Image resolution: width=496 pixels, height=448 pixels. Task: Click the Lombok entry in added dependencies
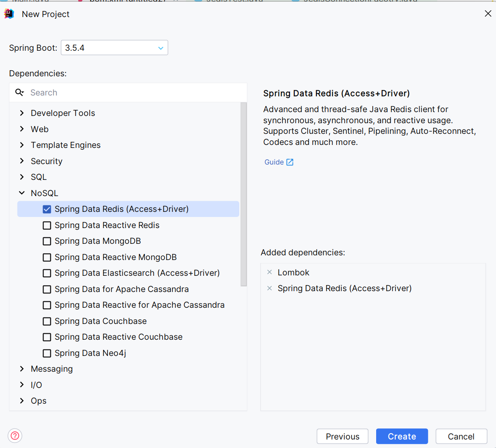pos(293,272)
